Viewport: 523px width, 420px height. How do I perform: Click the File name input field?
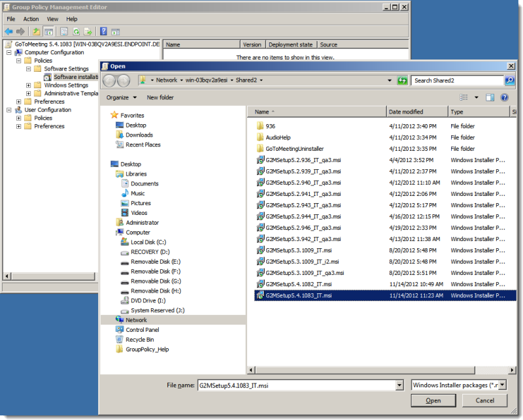[x=297, y=385]
